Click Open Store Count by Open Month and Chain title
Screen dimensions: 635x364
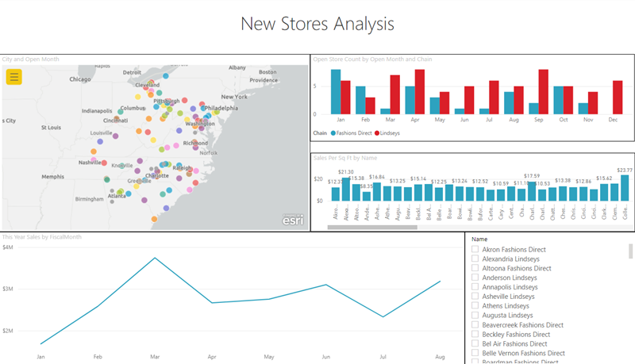click(372, 59)
